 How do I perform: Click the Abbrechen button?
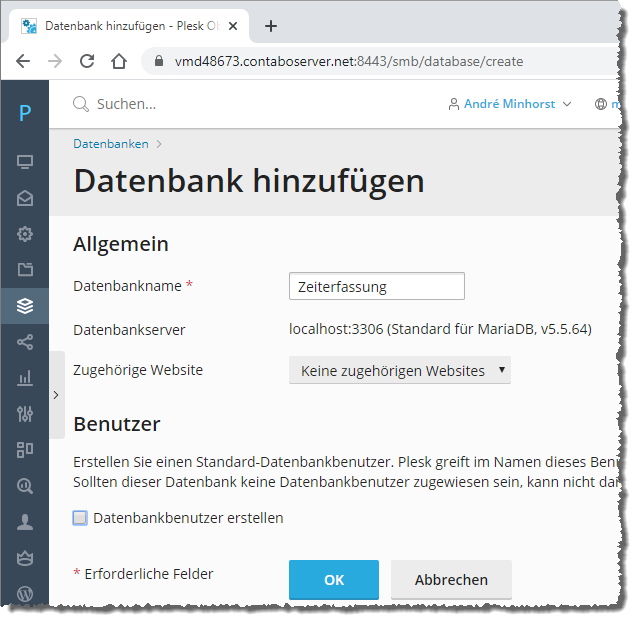coord(451,579)
